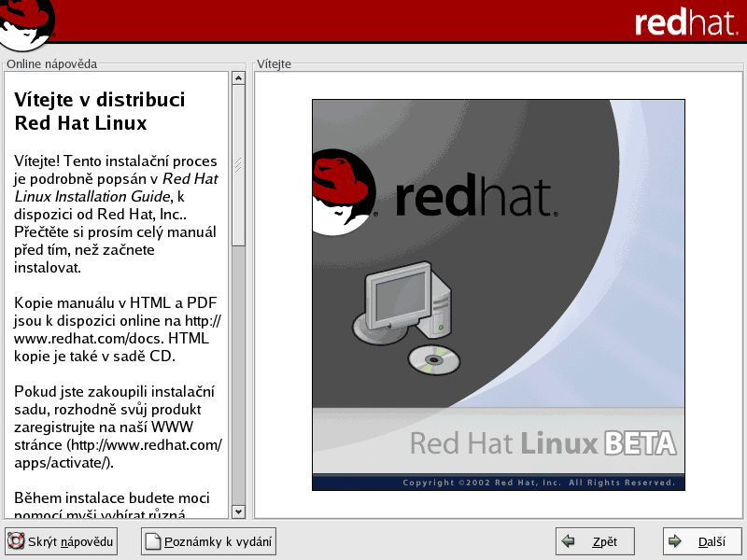The image size is (747, 560).
Task: Click the lifebuoy icon on Skrýt nápovědu
Action: tap(16, 541)
